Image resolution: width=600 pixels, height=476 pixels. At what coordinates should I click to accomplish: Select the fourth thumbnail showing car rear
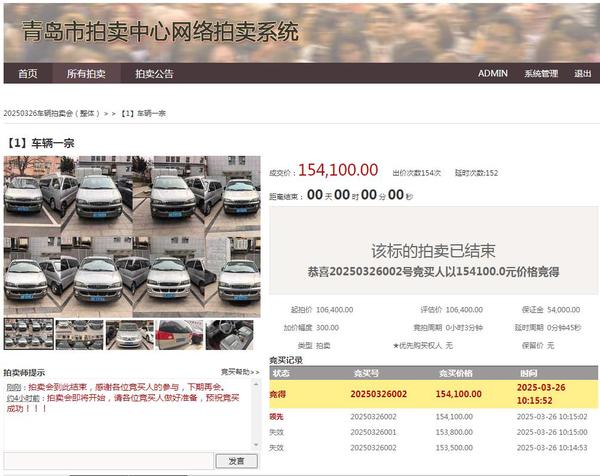click(181, 334)
